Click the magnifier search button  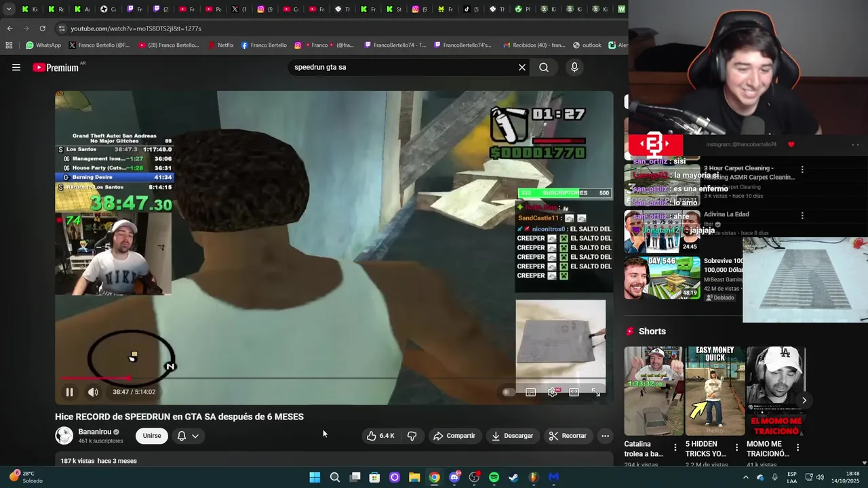544,67
